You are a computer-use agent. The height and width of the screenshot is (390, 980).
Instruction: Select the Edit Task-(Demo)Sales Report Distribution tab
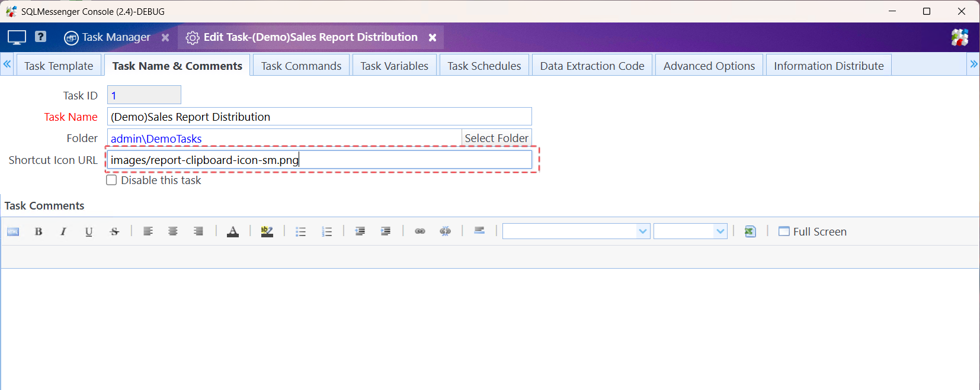pos(310,37)
